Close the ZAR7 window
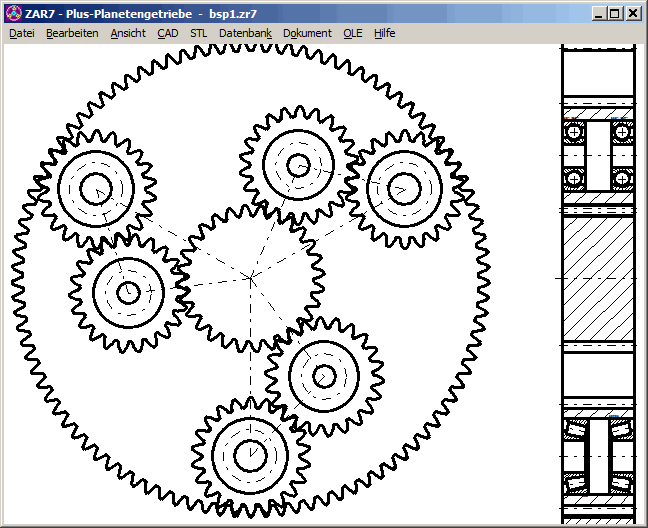Screen dimensions: 648x528 coord(633,14)
